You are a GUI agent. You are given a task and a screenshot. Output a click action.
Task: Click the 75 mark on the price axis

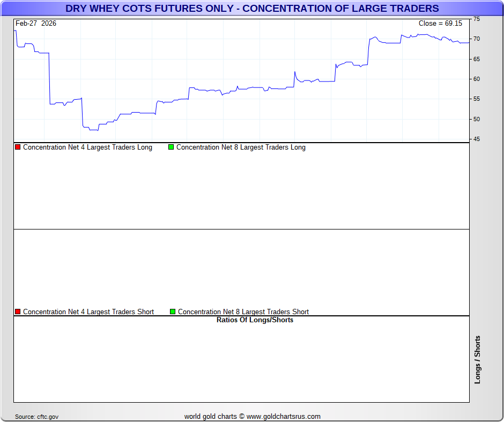point(477,19)
